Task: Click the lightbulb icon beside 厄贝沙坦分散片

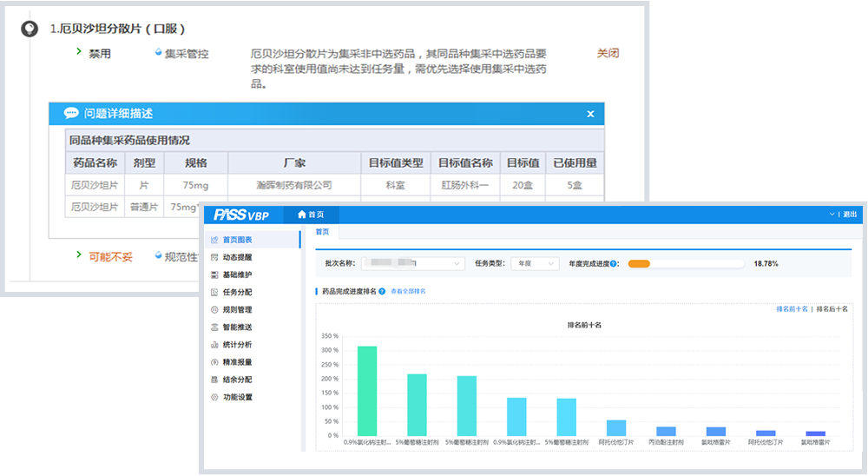Action: pyautogui.click(x=30, y=29)
